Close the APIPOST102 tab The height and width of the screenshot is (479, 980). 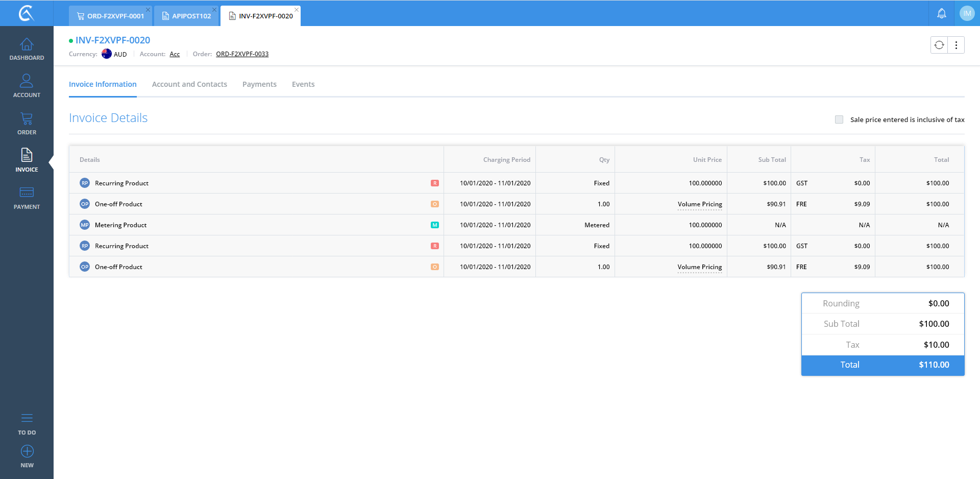click(214, 10)
